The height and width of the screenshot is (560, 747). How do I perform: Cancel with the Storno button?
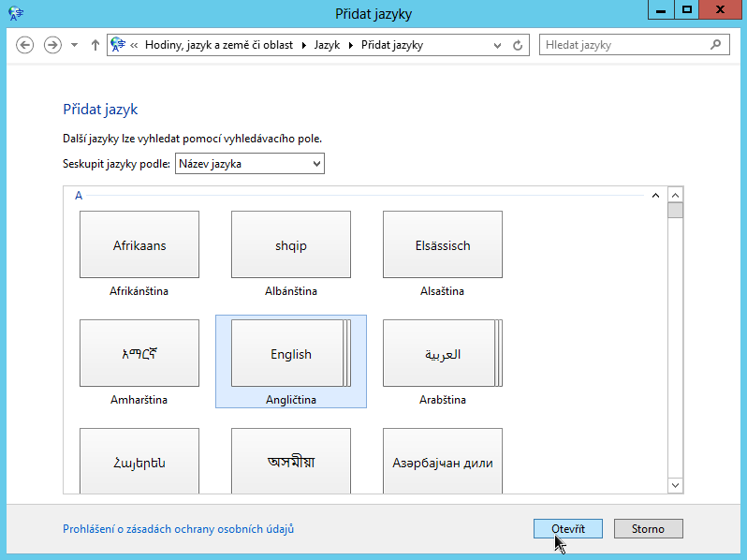coord(648,529)
